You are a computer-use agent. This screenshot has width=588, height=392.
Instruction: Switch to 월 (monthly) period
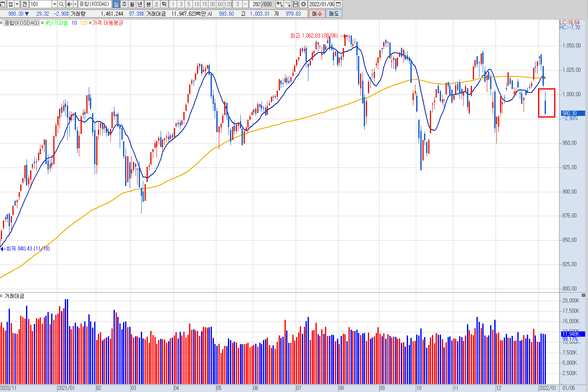point(132,4)
